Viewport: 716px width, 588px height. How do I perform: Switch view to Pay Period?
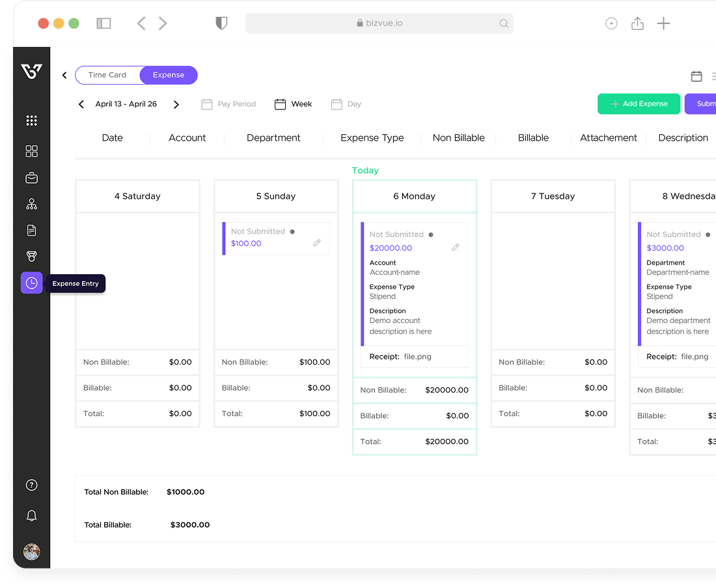click(228, 104)
